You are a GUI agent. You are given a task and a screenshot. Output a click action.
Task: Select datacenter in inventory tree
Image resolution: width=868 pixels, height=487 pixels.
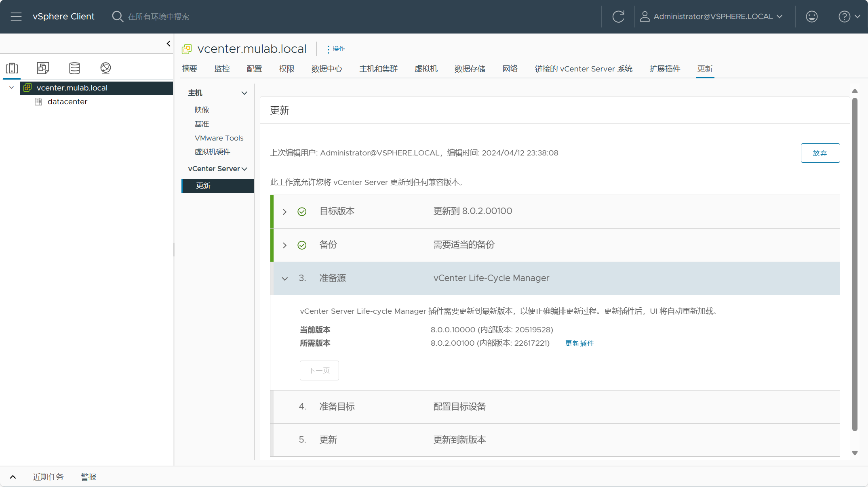(x=67, y=102)
